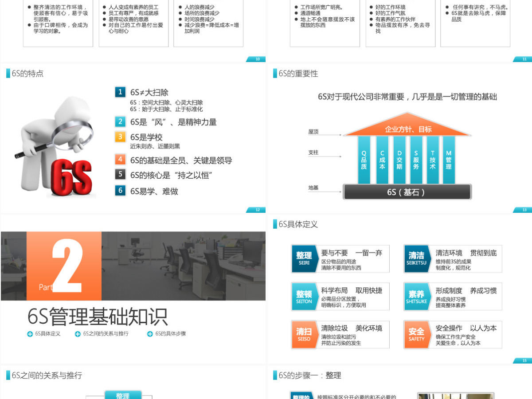Click the heading 6S管理基础知识
The height and width of the screenshot is (399, 532).
pyautogui.click(x=98, y=317)
